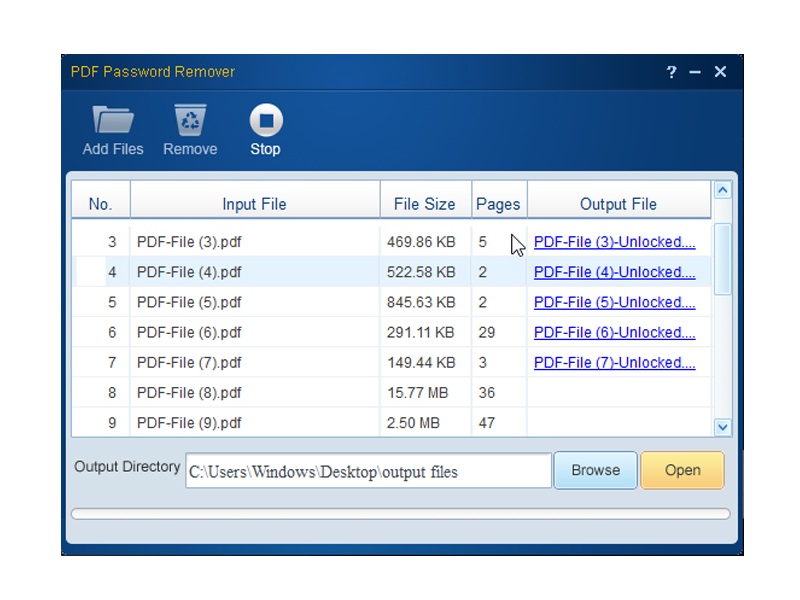Click the pages value 36
The height and width of the screenshot is (600, 800).
[x=487, y=392]
